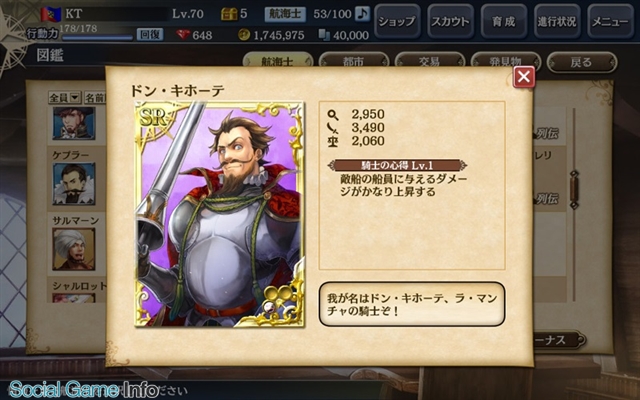The width and height of the screenshot is (640, 400).
Task: Switch to the 都市 tab
Action: point(353,61)
